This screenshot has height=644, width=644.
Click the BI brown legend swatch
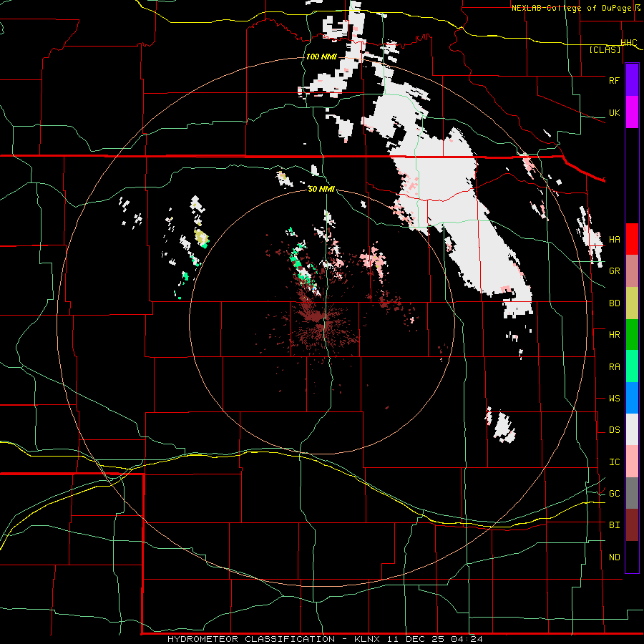[632, 525]
